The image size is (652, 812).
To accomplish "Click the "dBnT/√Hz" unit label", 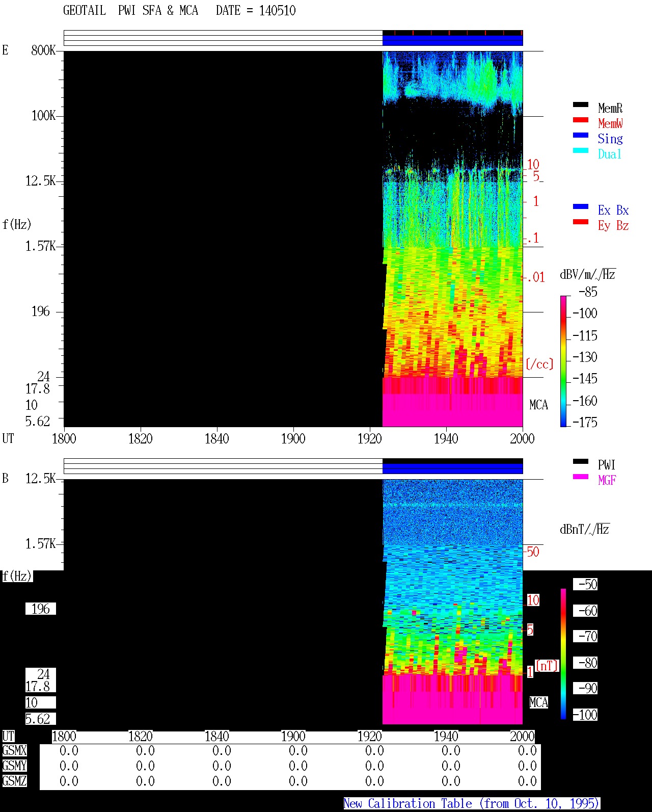I will [x=585, y=529].
